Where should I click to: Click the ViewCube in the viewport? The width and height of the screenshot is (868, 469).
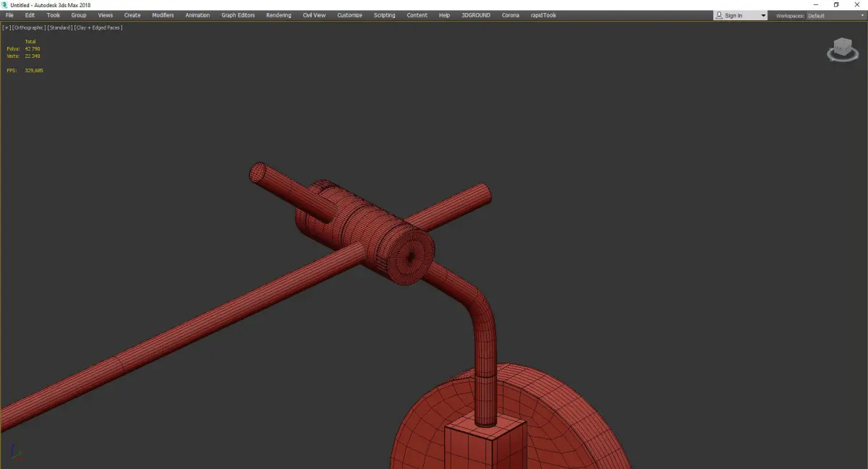click(841, 50)
